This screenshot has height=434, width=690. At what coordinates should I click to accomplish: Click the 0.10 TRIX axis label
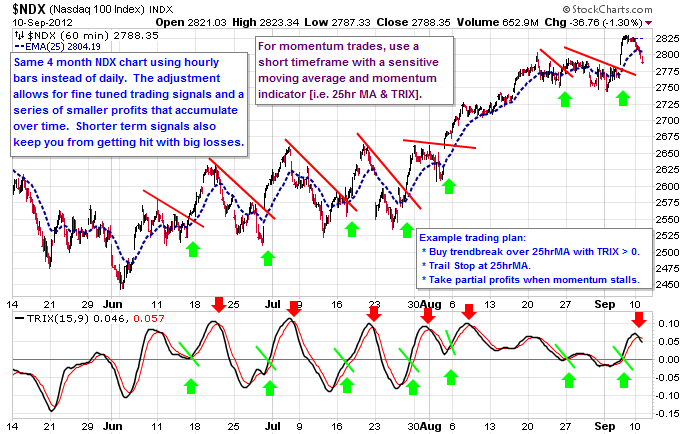click(x=669, y=324)
